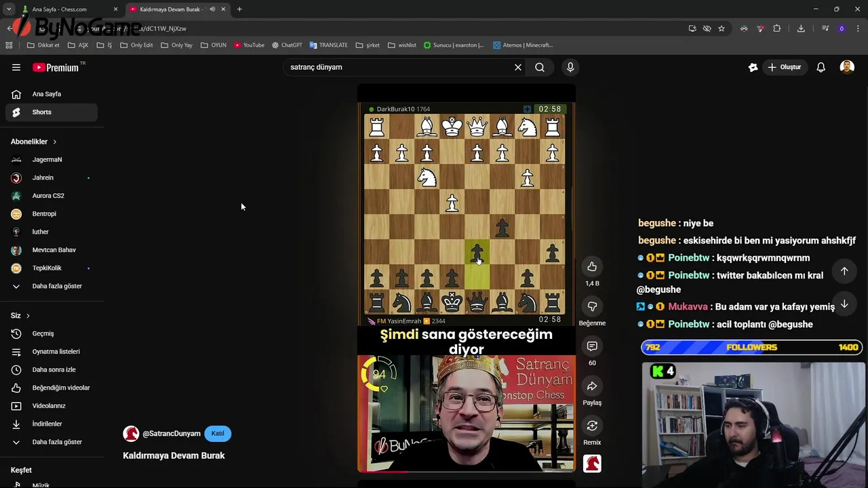Open the tab search dropdown

coord(9,9)
